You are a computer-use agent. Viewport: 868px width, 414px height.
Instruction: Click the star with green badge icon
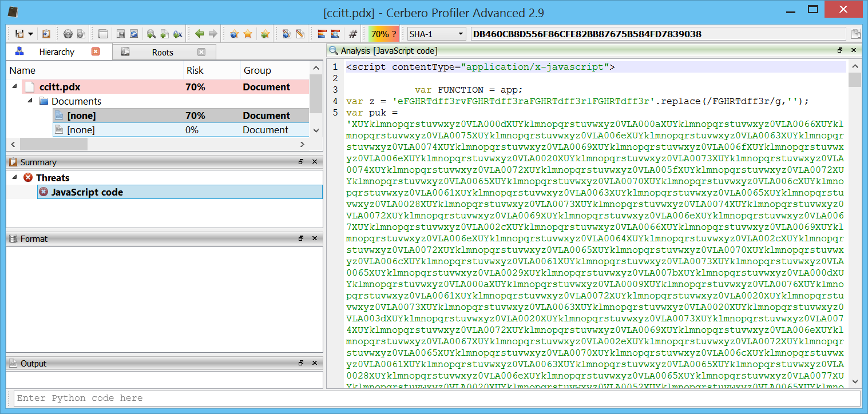(265, 34)
